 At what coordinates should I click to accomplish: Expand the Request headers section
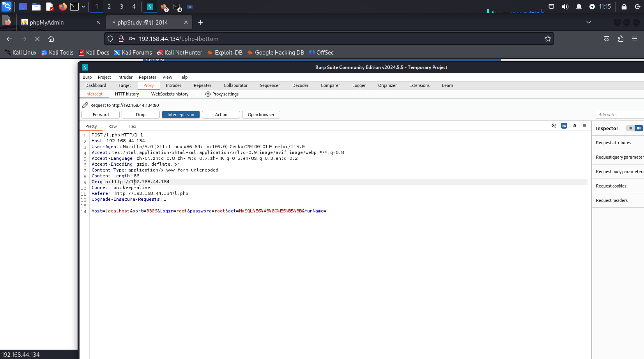612,200
